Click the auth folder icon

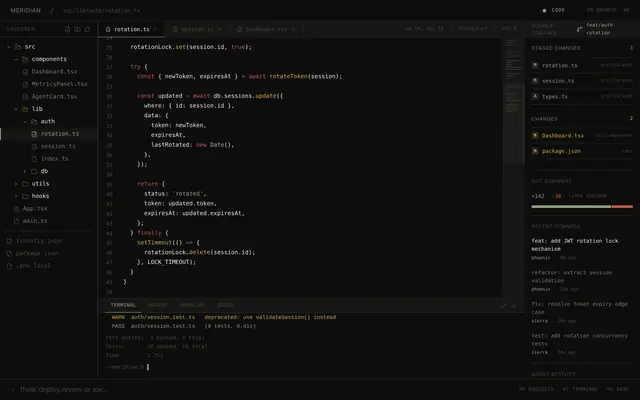(34, 122)
